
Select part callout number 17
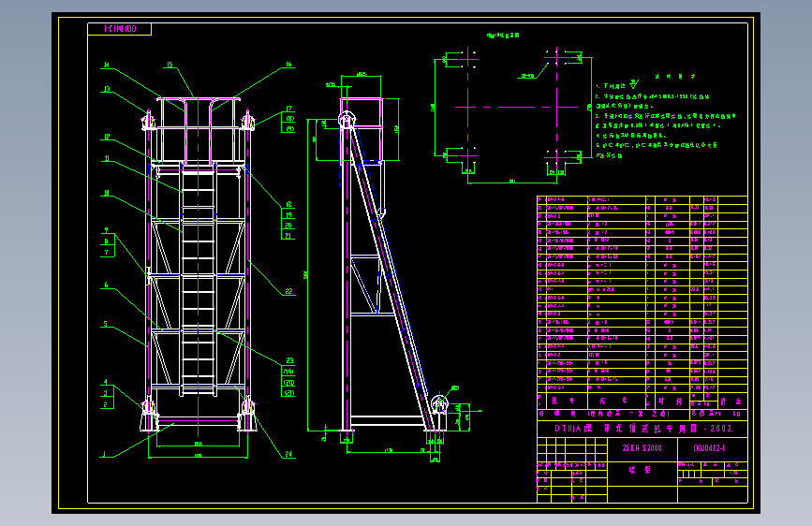tap(288, 109)
